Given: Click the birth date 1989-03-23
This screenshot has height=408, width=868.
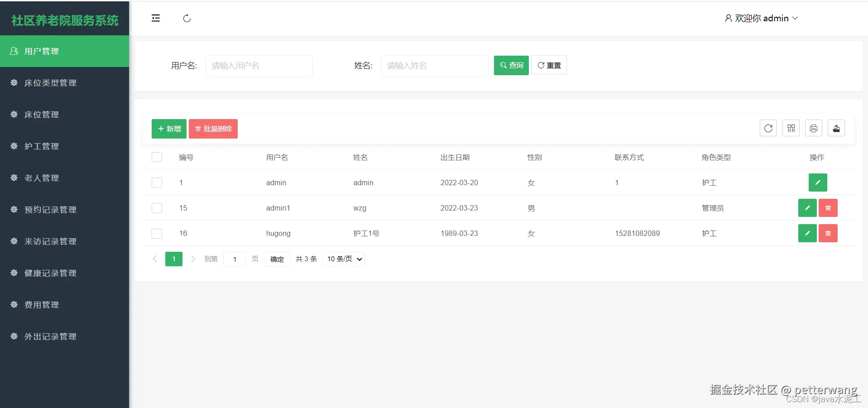Looking at the screenshot, I should click(459, 233).
